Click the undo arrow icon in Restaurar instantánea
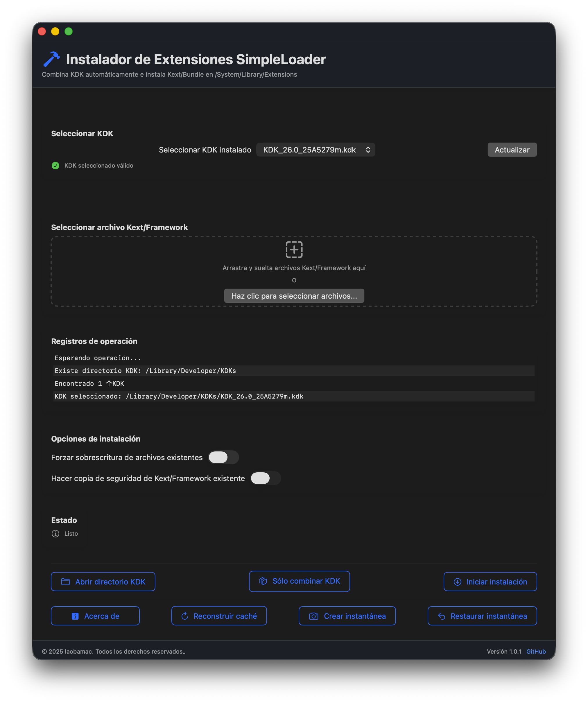 pos(442,616)
